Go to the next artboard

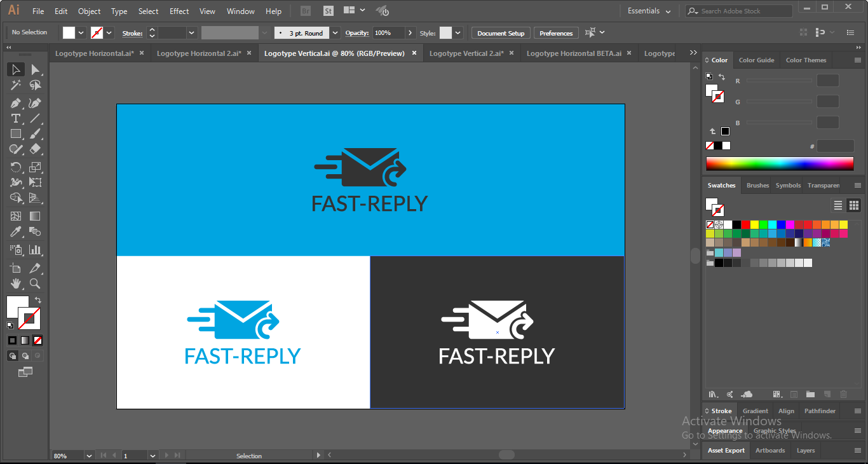coord(167,456)
